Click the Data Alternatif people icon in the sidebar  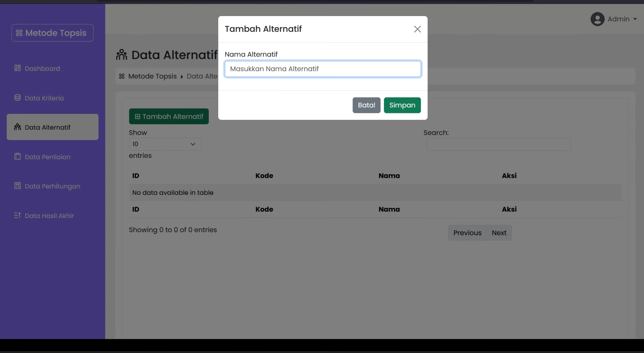17,127
